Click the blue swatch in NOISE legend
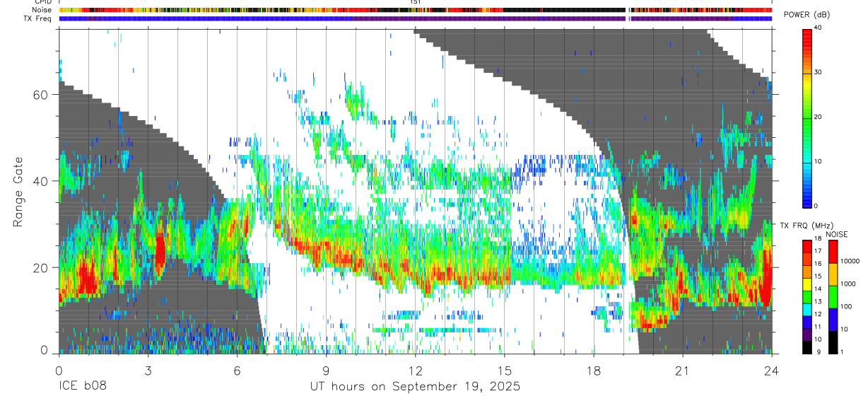 click(x=833, y=320)
